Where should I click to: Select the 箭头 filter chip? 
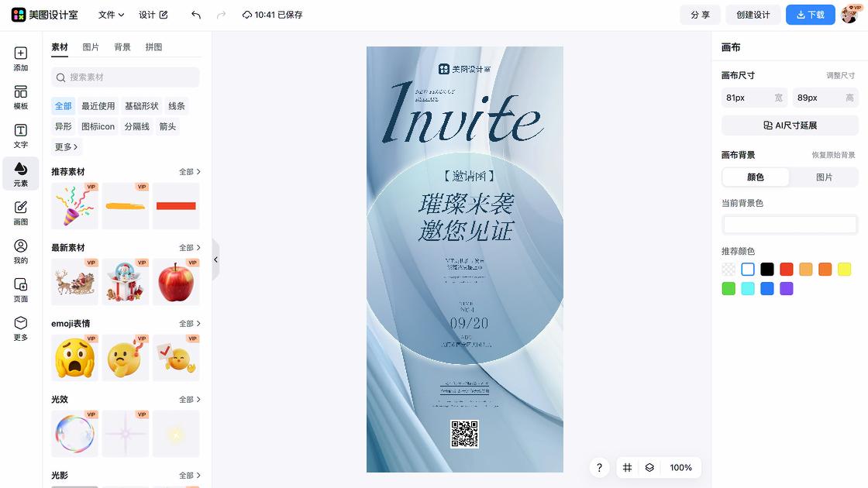167,126
